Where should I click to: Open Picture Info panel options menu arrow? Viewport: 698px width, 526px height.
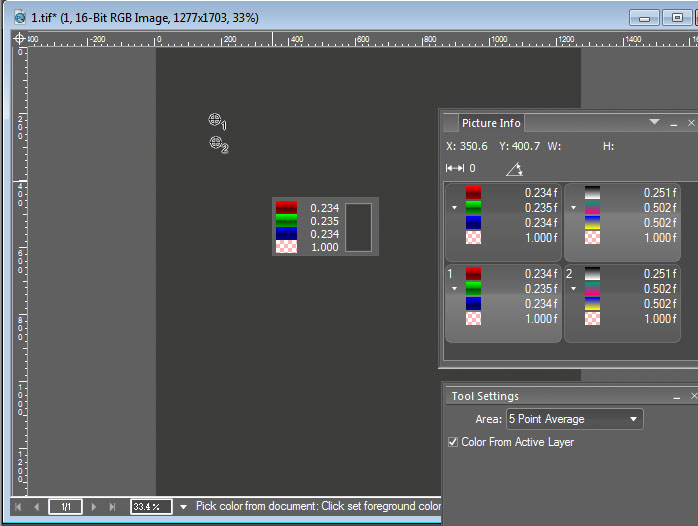(x=654, y=122)
